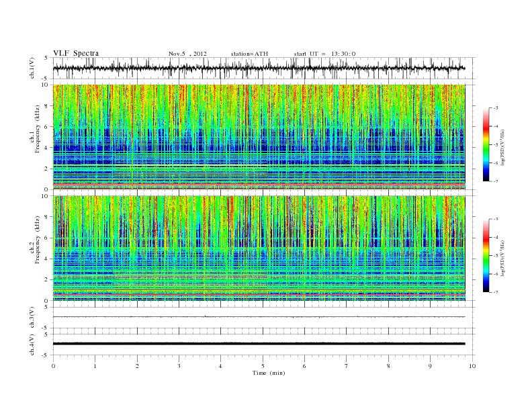Click the "Time (min)" axis title

click(269, 373)
